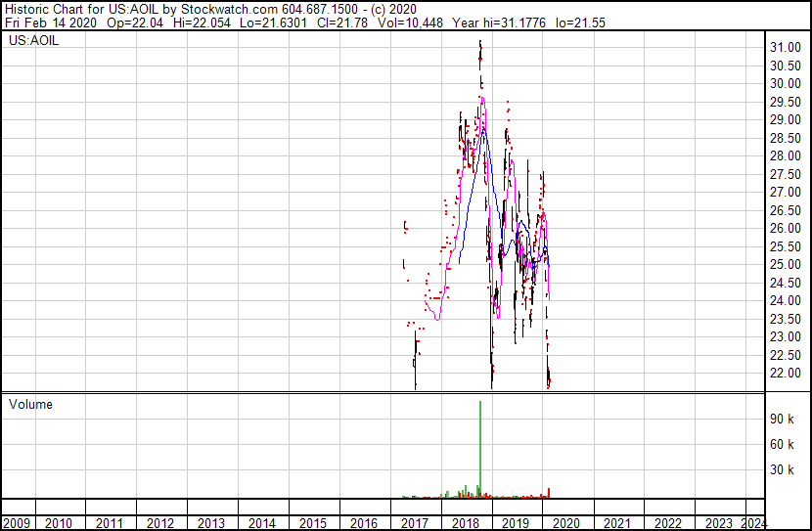
Task: Click the Volume panel label
Action: (30, 404)
